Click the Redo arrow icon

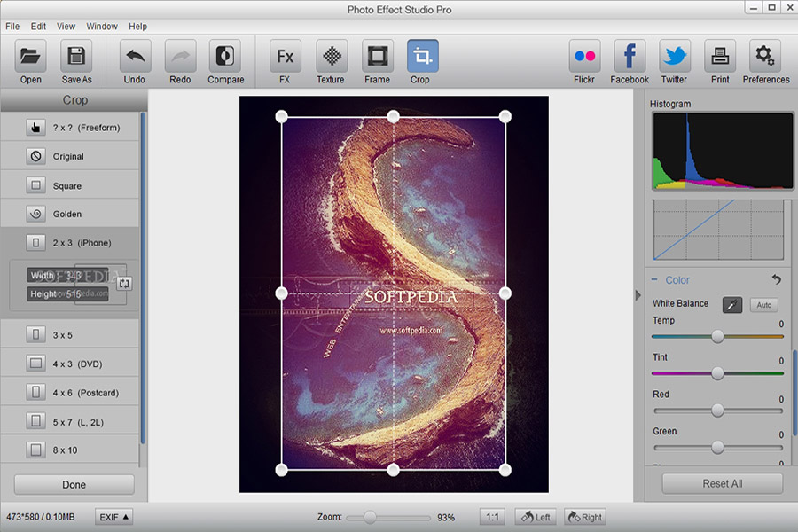[180, 56]
